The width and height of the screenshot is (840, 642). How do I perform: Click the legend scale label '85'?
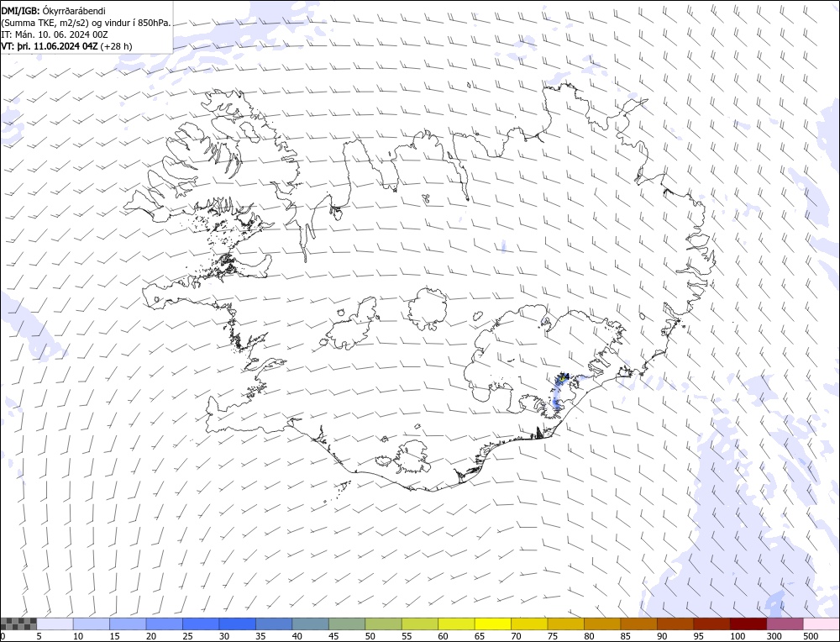pos(625,636)
